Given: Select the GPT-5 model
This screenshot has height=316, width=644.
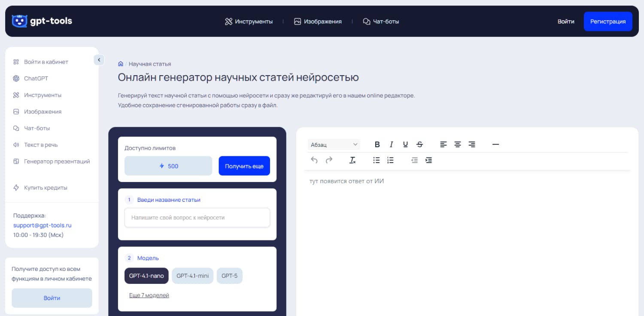Looking at the screenshot, I should tap(229, 276).
